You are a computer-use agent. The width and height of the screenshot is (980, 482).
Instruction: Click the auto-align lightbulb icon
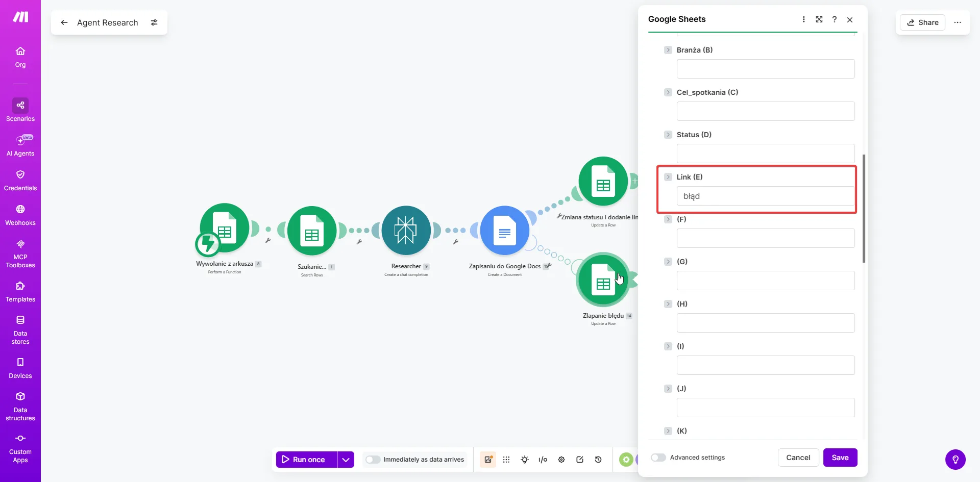pyautogui.click(x=525, y=460)
